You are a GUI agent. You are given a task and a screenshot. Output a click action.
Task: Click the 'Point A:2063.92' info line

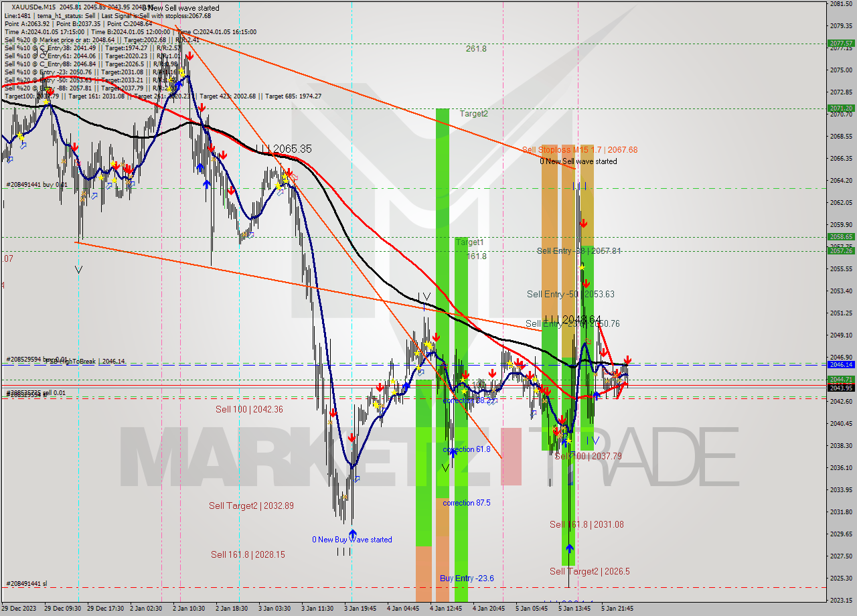[x=78, y=23]
